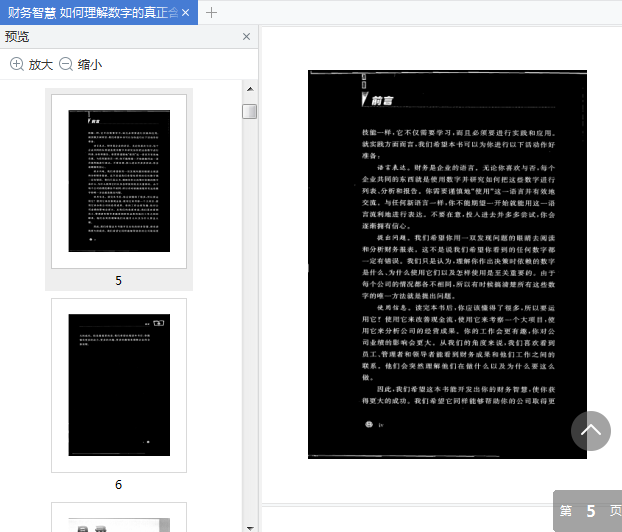Image resolution: width=622 pixels, height=532 pixels.
Task: Close the 预览 preview panel
Action: tap(246, 36)
